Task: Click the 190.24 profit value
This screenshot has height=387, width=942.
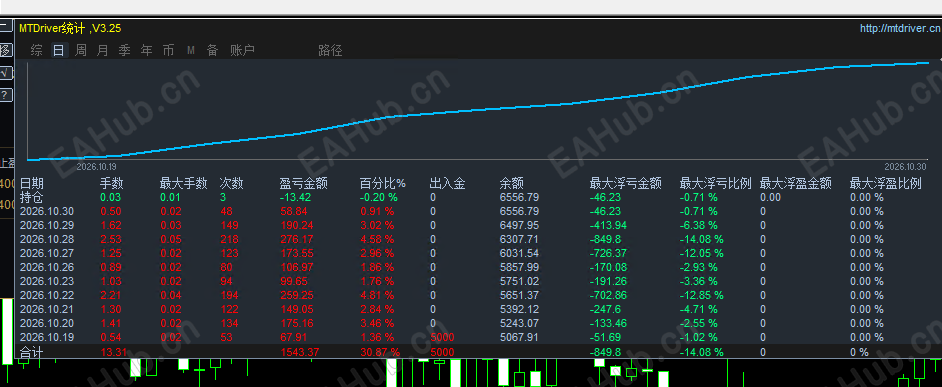Action: (296, 225)
